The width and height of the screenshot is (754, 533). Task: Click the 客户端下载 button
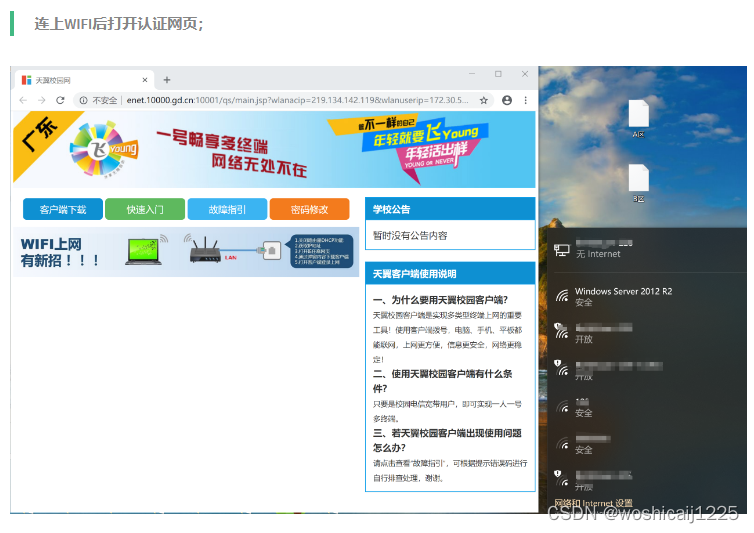coord(63,209)
